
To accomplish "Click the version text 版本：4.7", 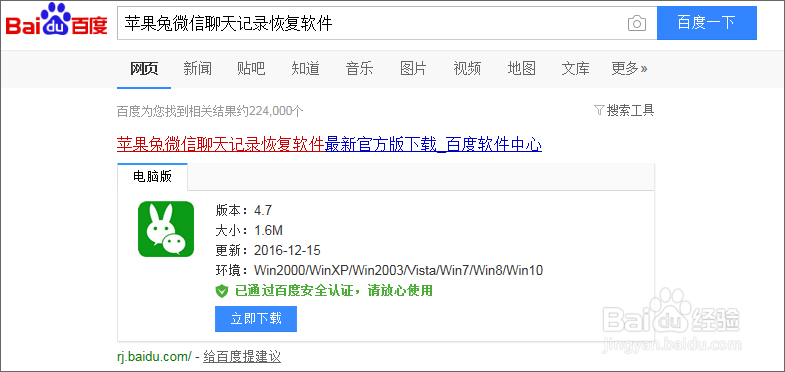I will pyautogui.click(x=244, y=210).
